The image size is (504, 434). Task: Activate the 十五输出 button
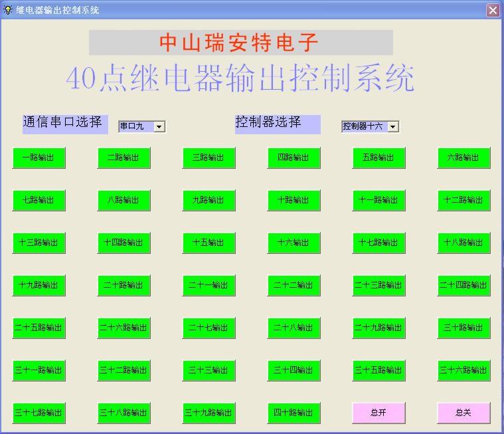pos(209,243)
